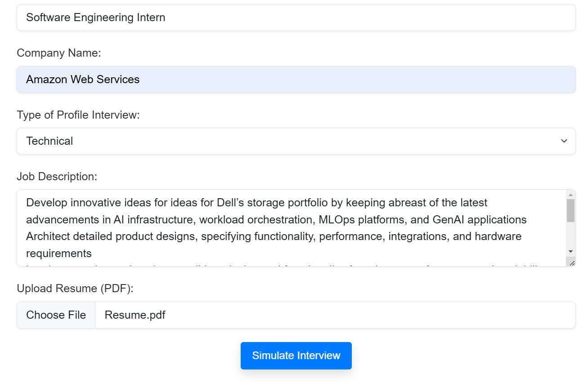This screenshot has width=588, height=387.
Task: Click the chevron arrow on the Technical dropdown
Action: point(564,141)
